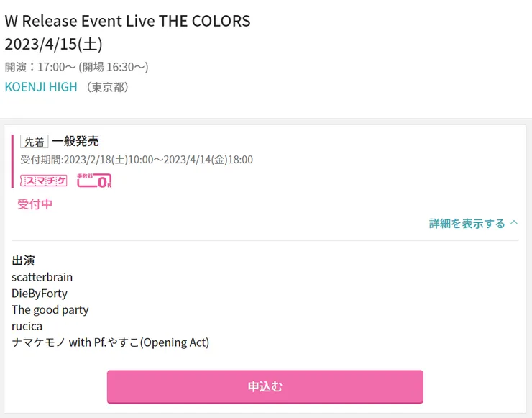Click the ナマケモノ with Pf.やすこ opening act
This screenshot has width=532, height=418.
coord(110,342)
